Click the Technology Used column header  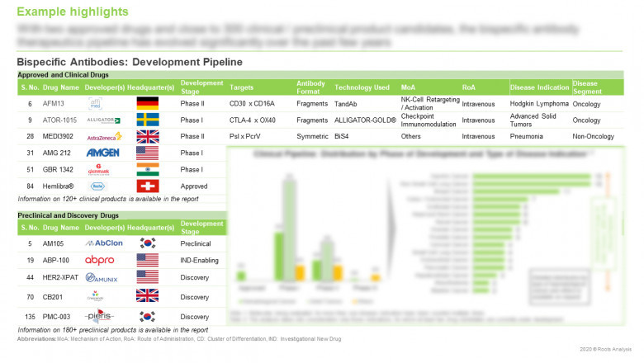362,87
